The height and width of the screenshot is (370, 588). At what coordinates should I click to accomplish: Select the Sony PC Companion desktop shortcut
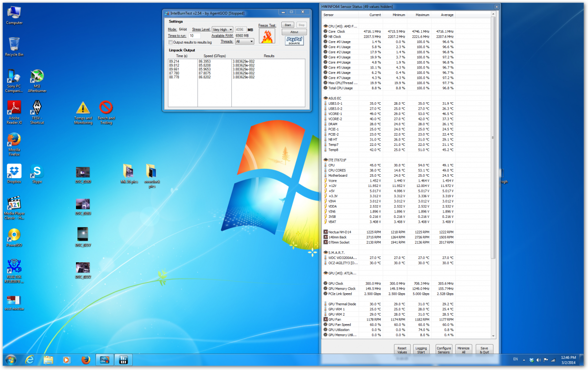coord(14,82)
